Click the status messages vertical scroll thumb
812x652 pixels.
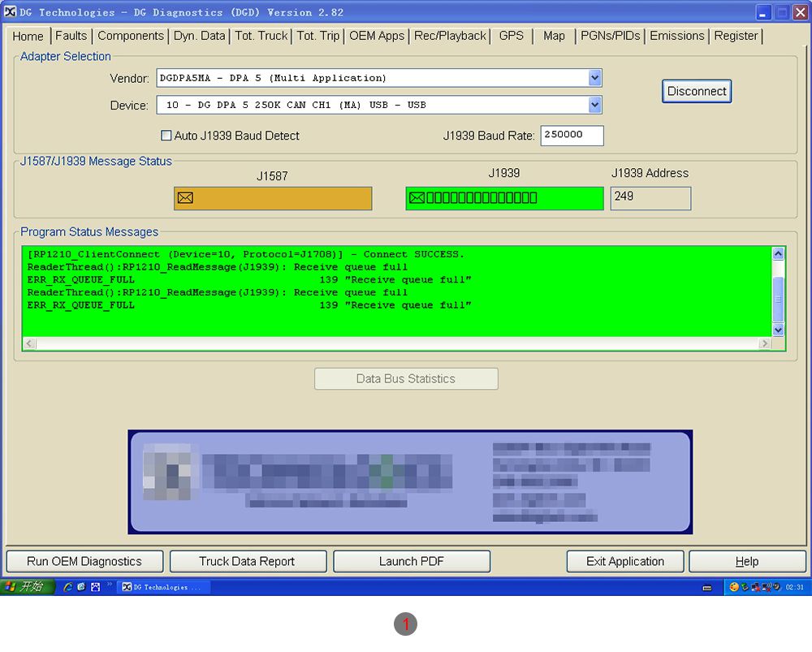tap(777, 300)
